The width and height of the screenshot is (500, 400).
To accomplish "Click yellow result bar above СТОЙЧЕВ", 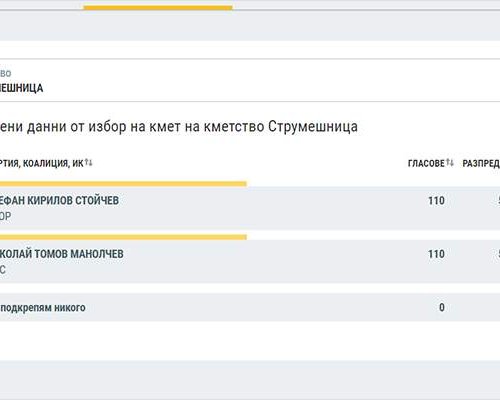I will [123, 184].
